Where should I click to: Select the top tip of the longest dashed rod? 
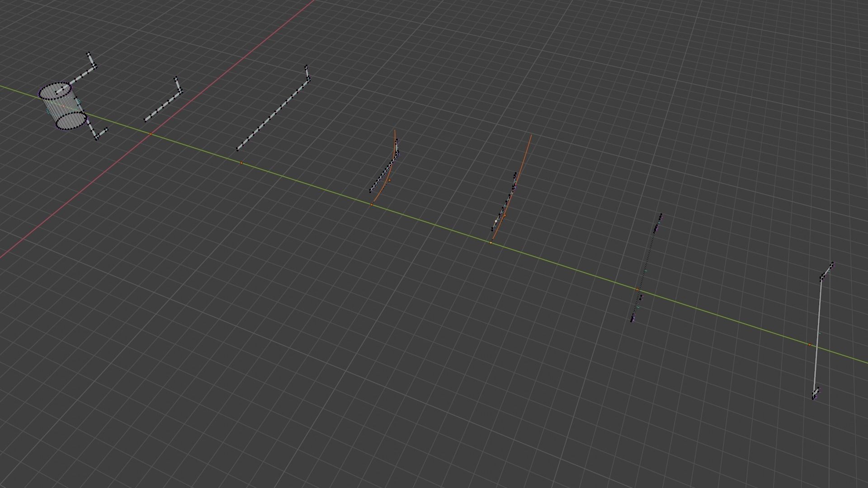click(306, 66)
